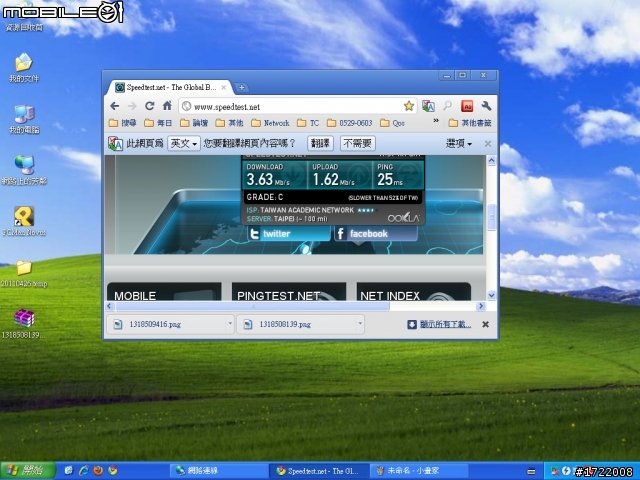Expand the bookmarks bar overflow chevron

tap(436, 121)
